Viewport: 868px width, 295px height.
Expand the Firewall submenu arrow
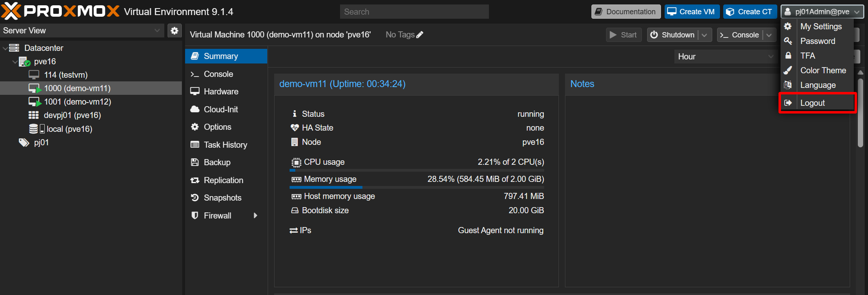pos(255,216)
